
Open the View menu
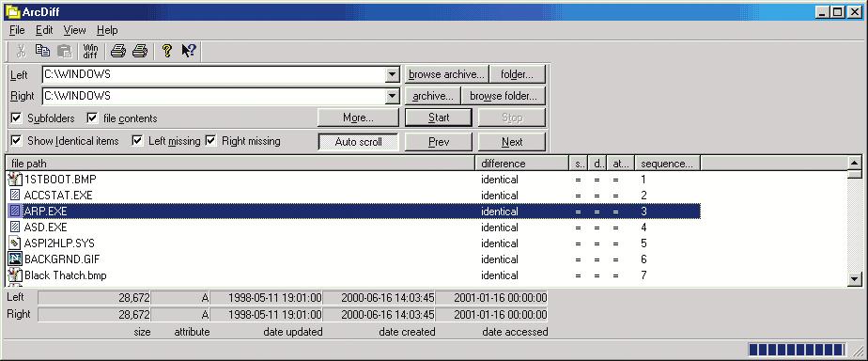75,30
